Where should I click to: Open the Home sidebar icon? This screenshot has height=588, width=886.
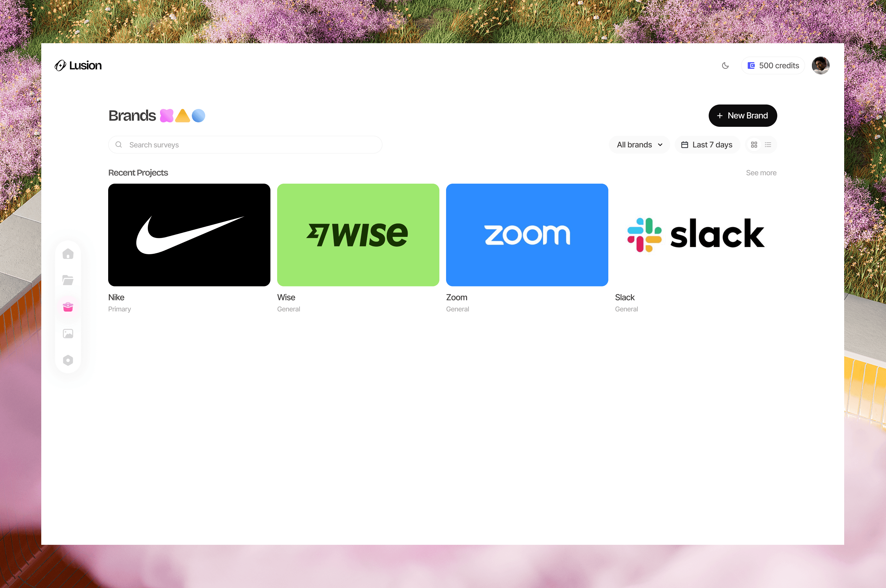(x=68, y=254)
